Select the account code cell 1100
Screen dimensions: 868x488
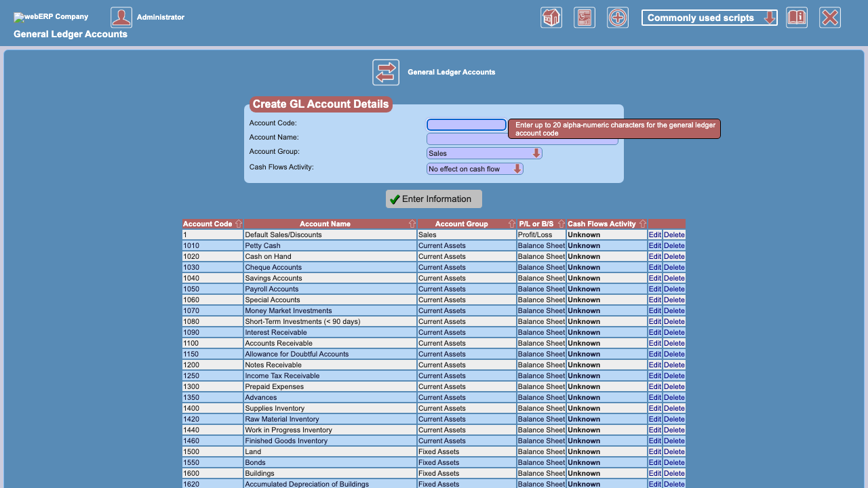[x=213, y=343]
